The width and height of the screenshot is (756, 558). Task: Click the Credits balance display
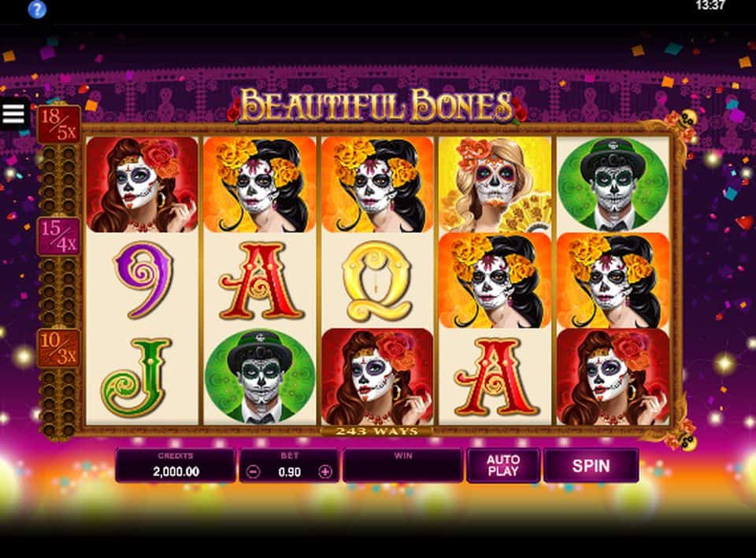click(176, 465)
